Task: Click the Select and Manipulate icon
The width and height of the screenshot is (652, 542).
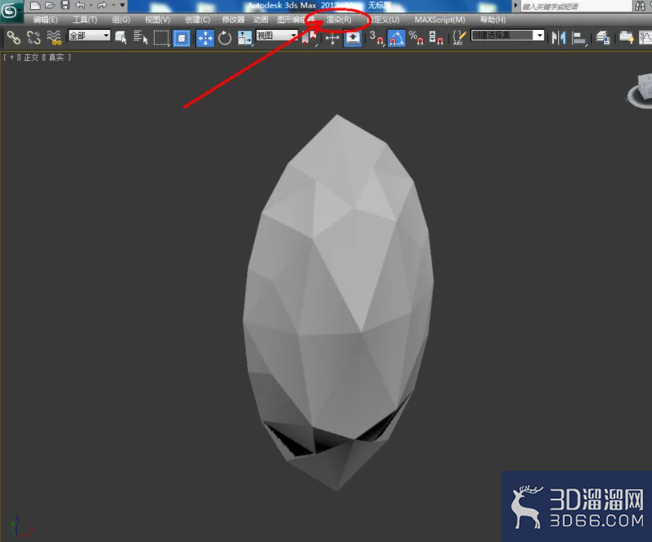Action: (x=332, y=39)
